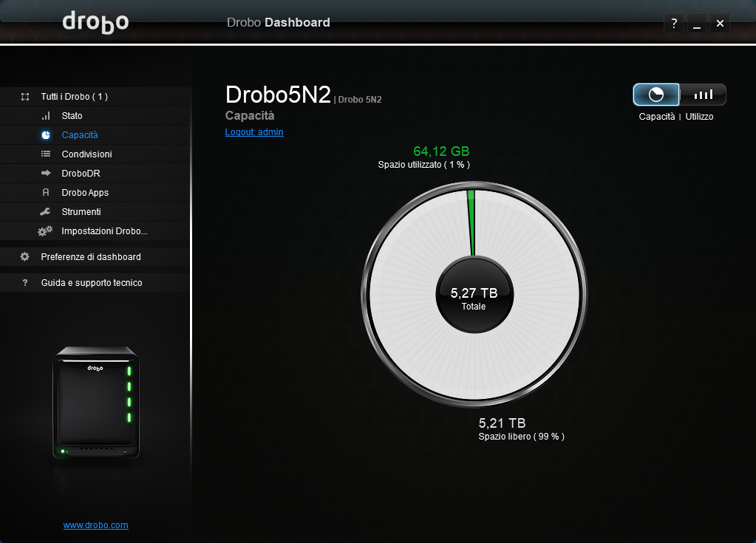Click the Capacità pie icon in sidebar

tap(46, 135)
